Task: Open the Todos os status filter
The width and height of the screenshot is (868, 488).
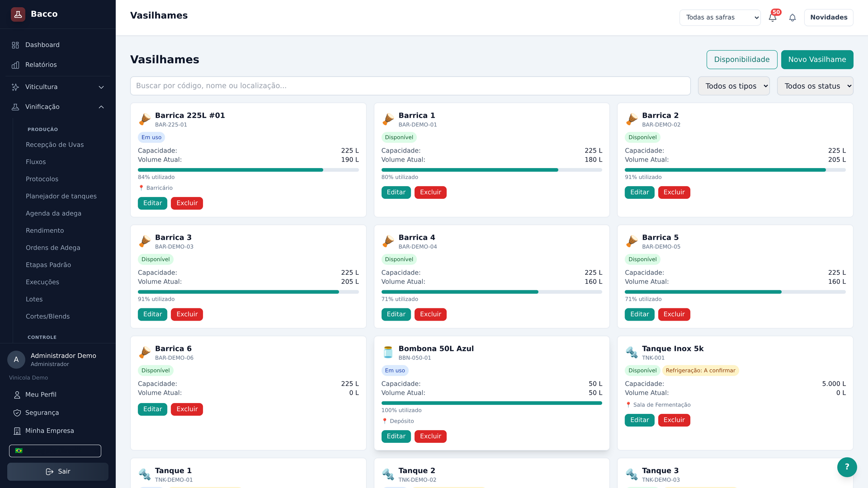Action: [815, 86]
